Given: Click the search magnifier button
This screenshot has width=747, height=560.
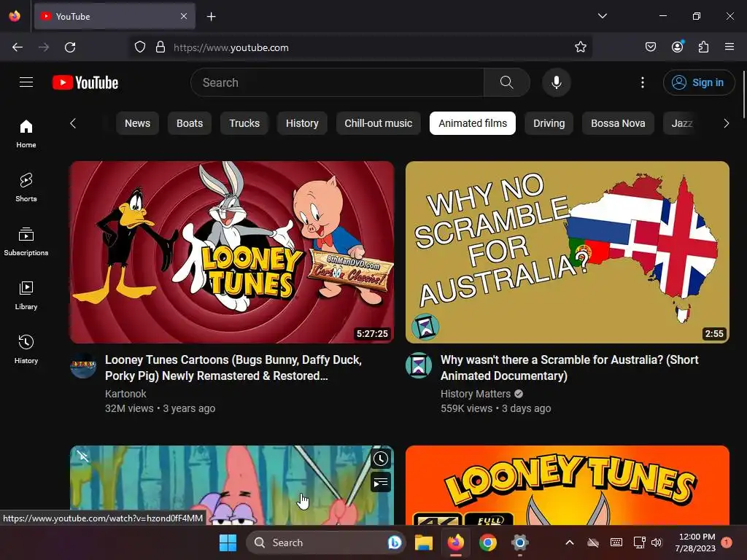Looking at the screenshot, I should 507,82.
